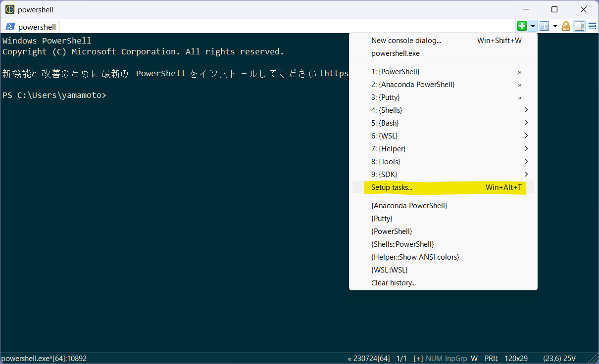Screen dimensions: 599x364
Task: Click the PowerShell icon on the tab
Action: (x=10, y=27)
